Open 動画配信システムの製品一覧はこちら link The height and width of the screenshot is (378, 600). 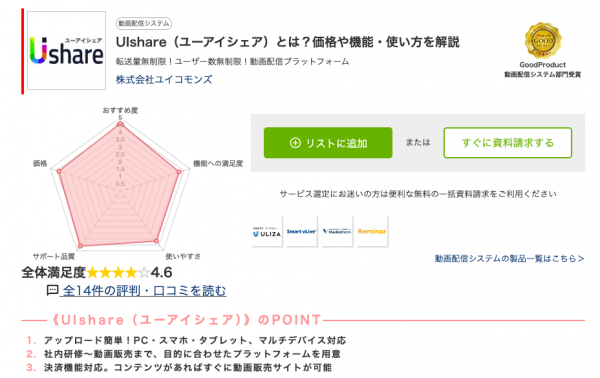[509, 259]
